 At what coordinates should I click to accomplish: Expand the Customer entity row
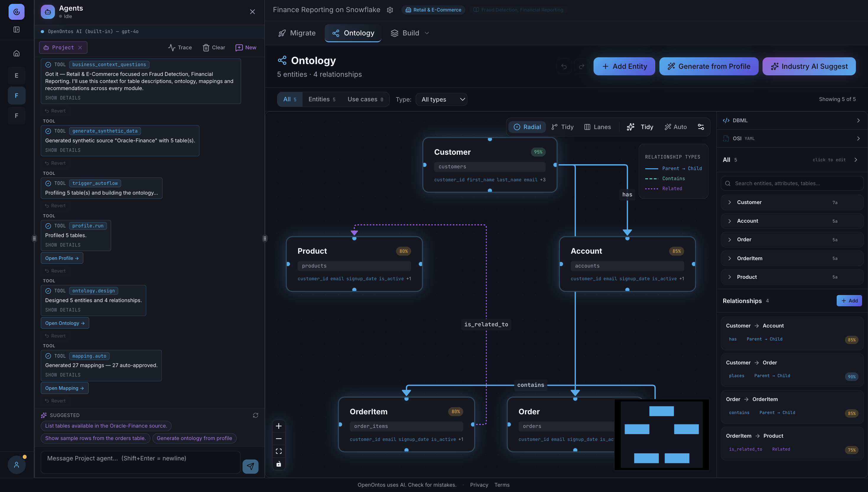tap(792, 202)
